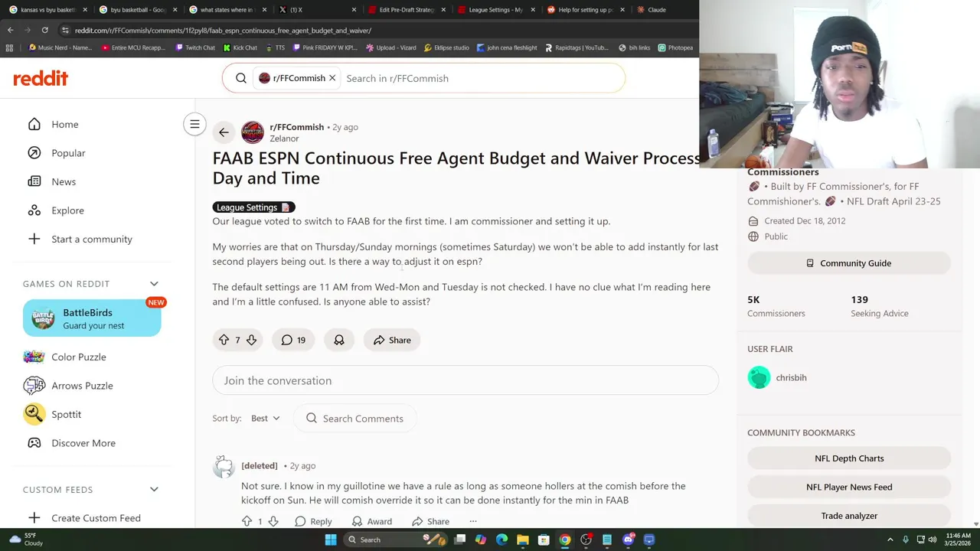Share the deleted user's comment
Image resolution: width=980 pixels, height=551 pixels.
[x=430, y=521]
